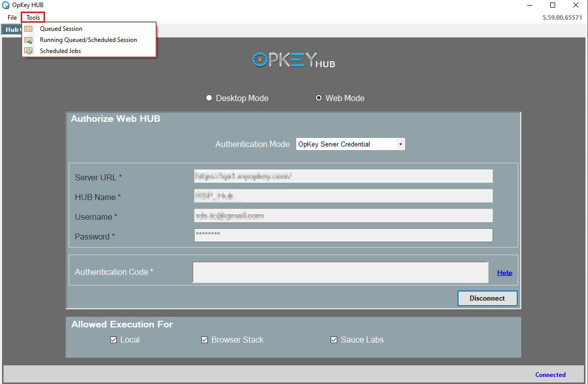
Task: Open the Tools menu
Action: click(33, 18)
